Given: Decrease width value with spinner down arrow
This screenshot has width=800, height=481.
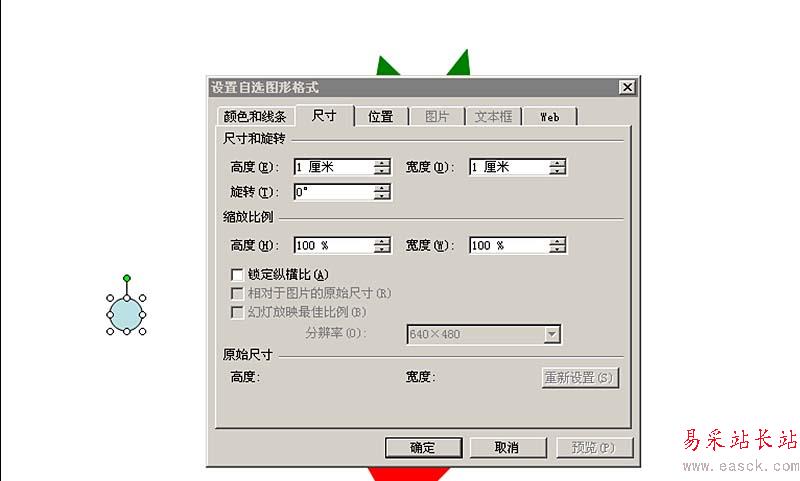Looking at the screenshot, I should (557, 170).
